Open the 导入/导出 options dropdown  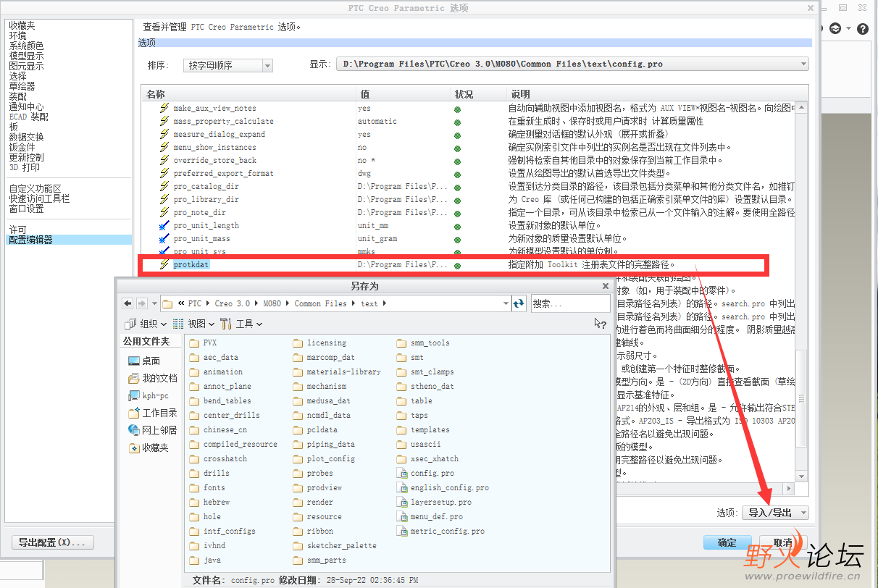[x=775, y=513]
